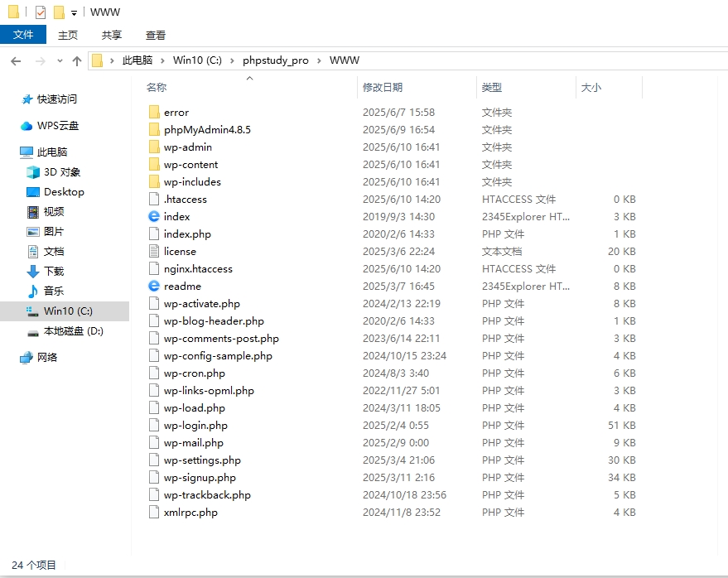Screen dimensions: 728x578
Task: Select the wp-activate.php file icon
Action: [154, 304]
